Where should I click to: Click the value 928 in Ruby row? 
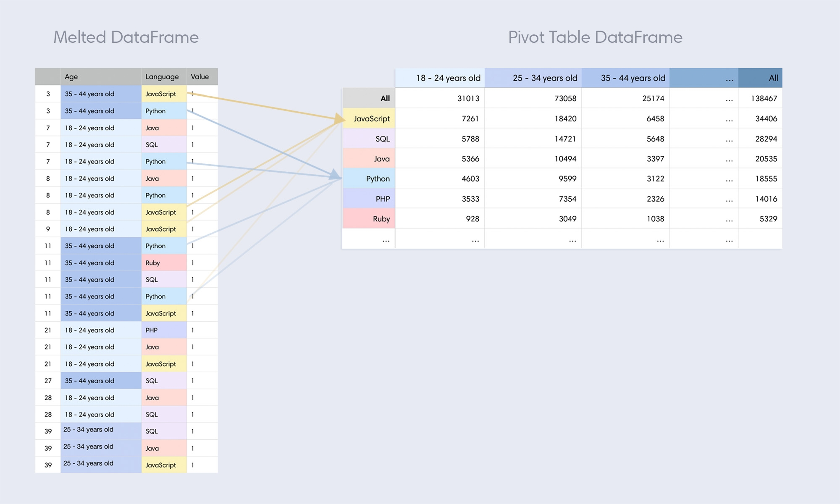coord(472,218)
